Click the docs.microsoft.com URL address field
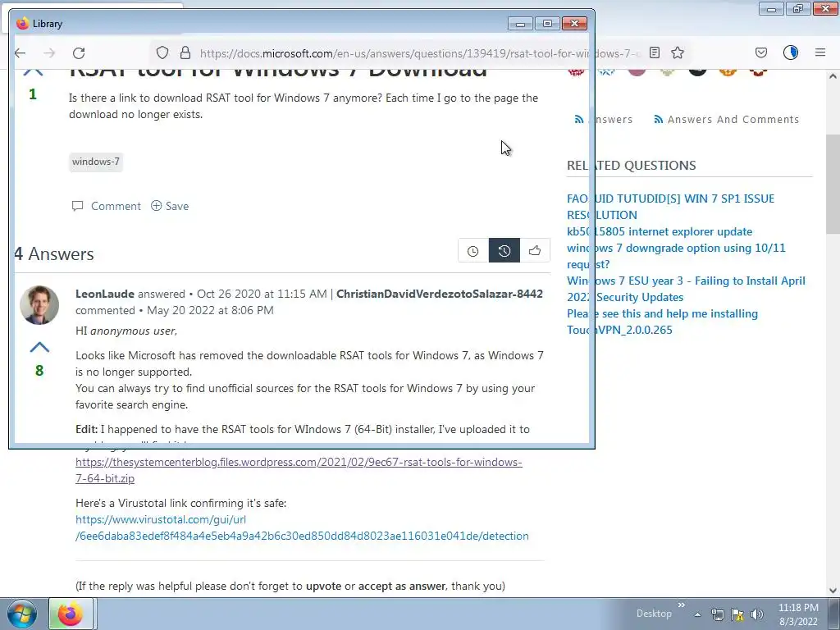Viewport: 840px width, 630px height. tap(419, 53)
